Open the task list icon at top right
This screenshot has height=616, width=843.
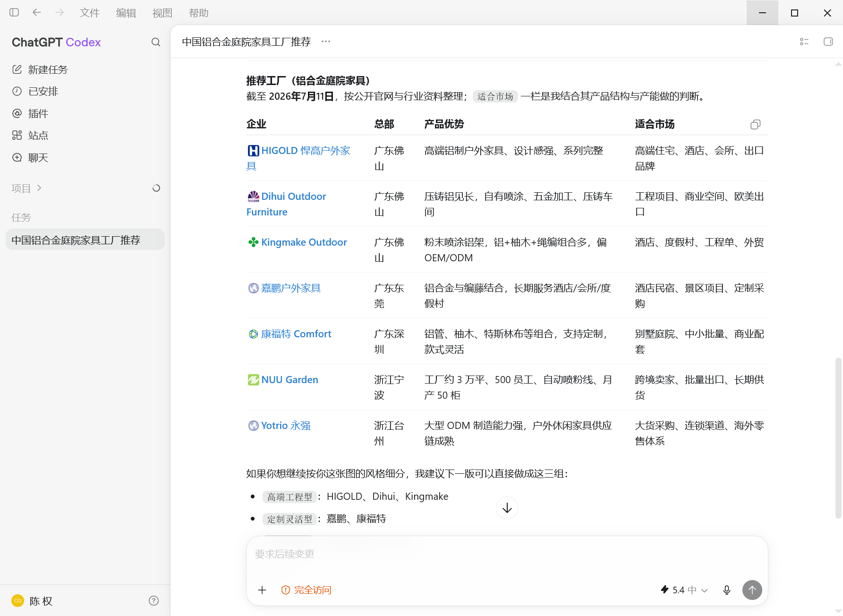(804, 42)
